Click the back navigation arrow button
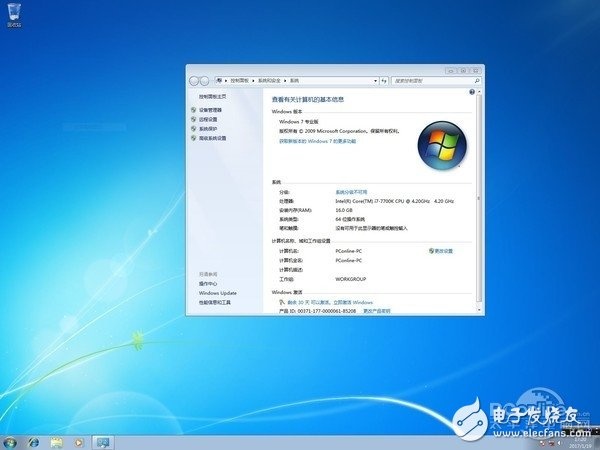This screenshot has height=450, width=600. [x=194, y=81]
